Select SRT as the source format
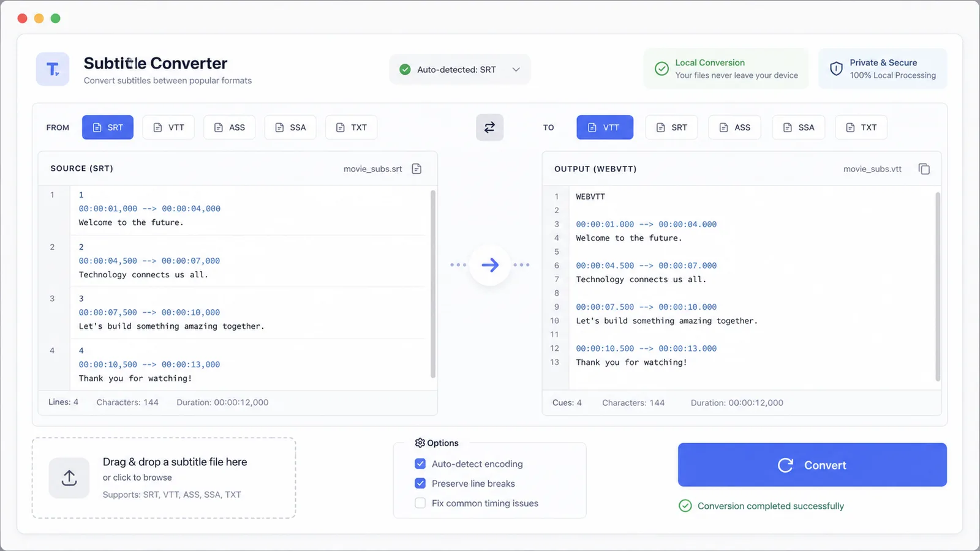The width and height of the screenshot is (980, 551). tap(108, 127)
